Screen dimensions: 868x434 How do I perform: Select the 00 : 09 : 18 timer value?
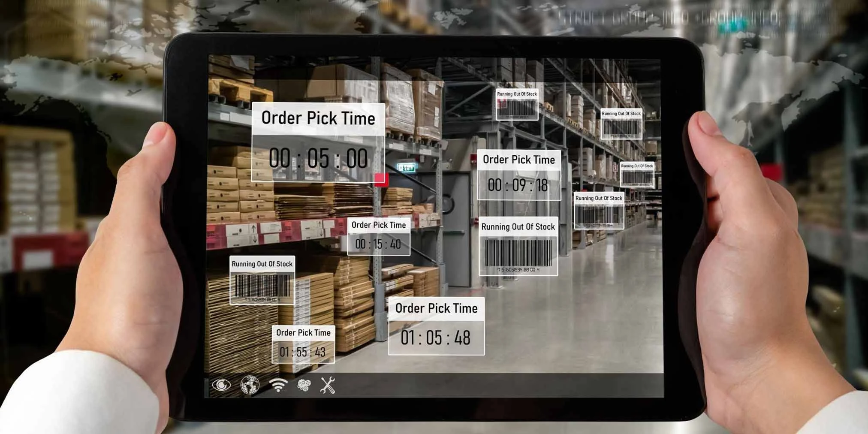point(518,185)
